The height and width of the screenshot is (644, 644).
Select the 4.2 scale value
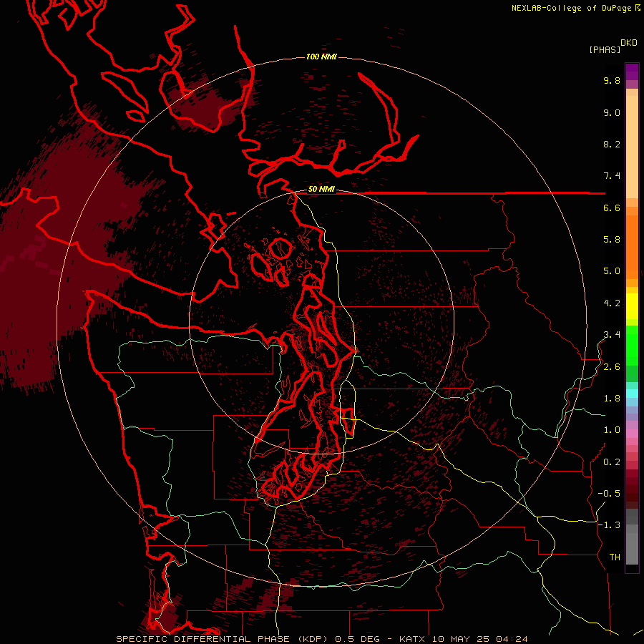612,303
